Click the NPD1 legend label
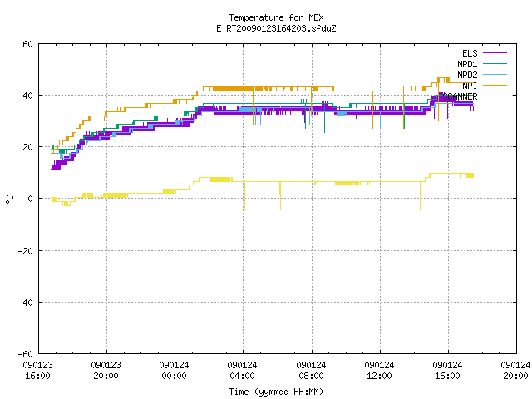Viewport: 532px width, 399px height. pos(467,64)
